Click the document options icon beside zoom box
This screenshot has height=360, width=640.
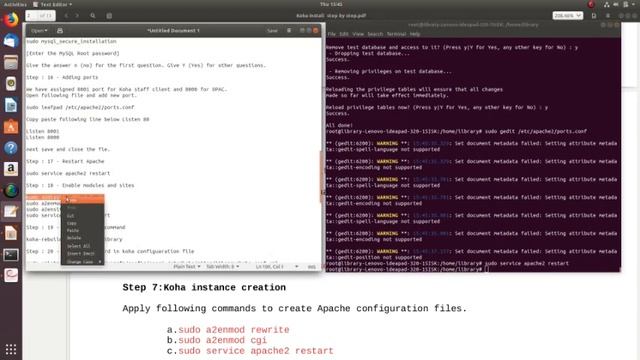594,16
